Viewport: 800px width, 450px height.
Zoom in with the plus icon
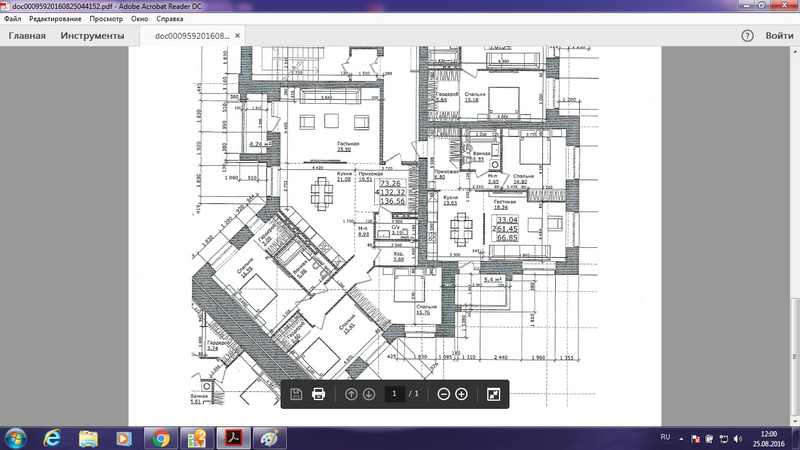point(461,394)
